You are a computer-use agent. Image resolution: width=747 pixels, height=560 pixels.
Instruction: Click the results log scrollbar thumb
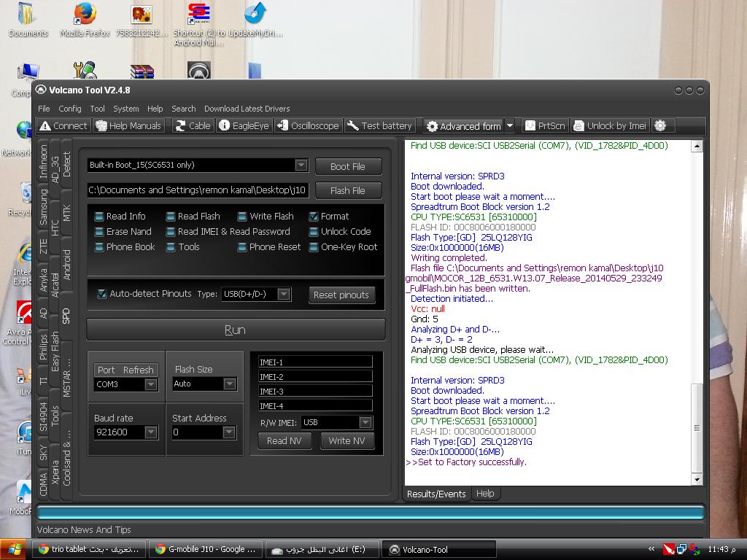pos(697,427)
